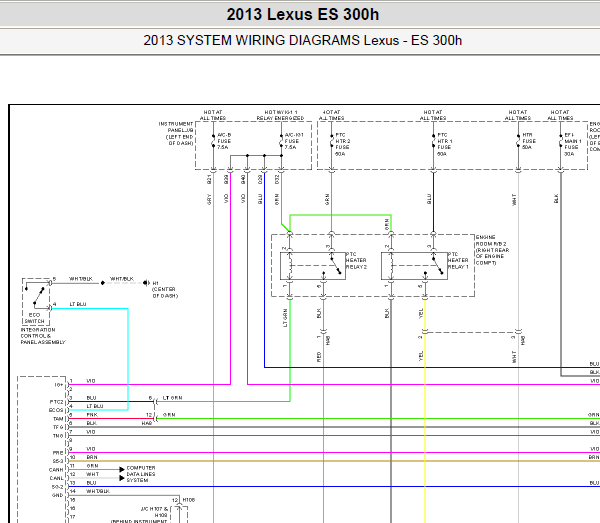The height and width of the screenshot is (523, 600).
Task: Click the vertical LT GRN wire label
Action: pyautogui.click(x=285, y=318)
